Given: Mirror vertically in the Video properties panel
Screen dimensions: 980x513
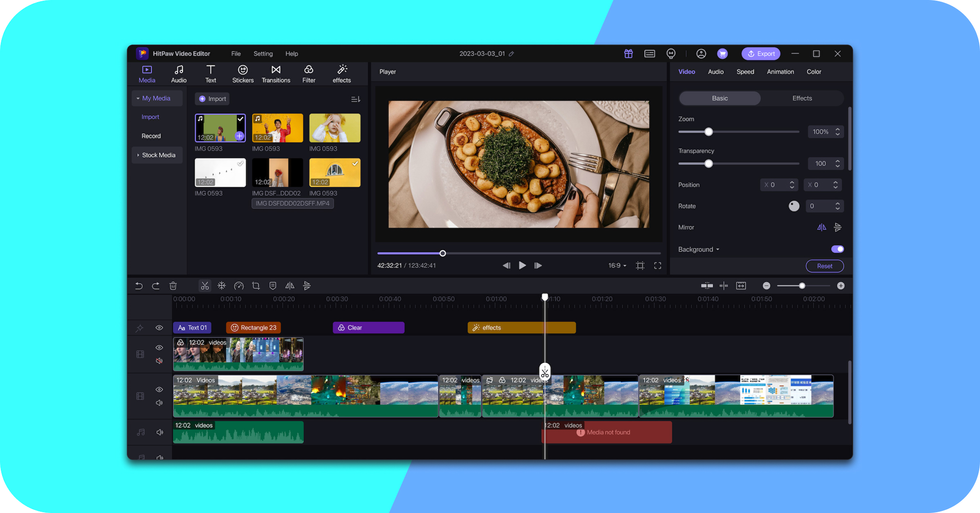Looking at the screenshot, I should [838, 227].
